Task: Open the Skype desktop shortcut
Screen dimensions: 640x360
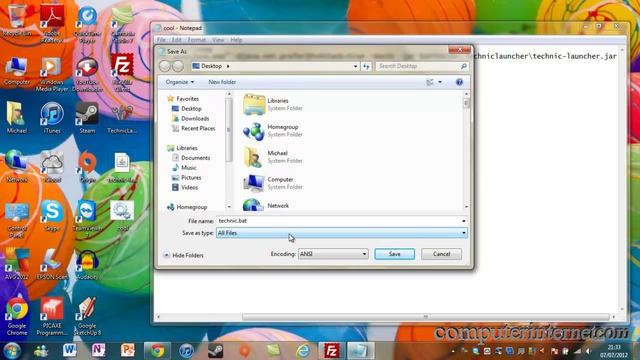Action: click(x=52, y=216)
